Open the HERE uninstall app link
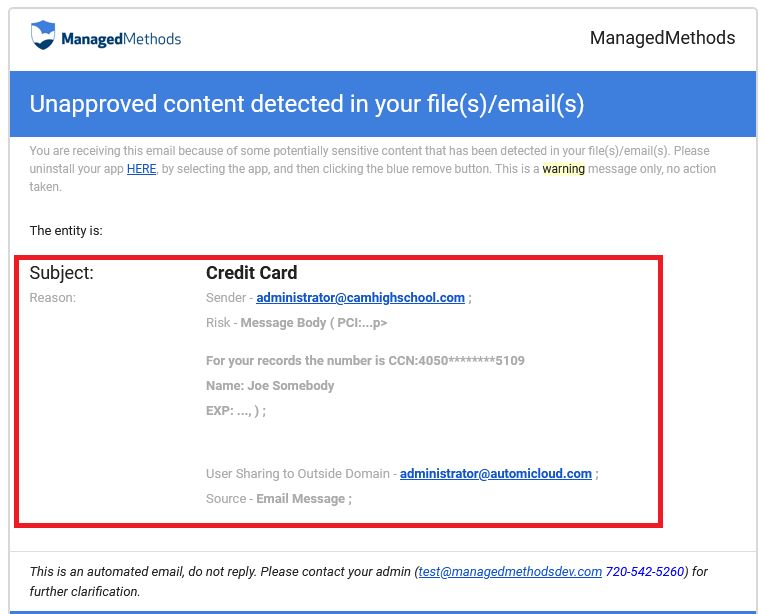 141,169
